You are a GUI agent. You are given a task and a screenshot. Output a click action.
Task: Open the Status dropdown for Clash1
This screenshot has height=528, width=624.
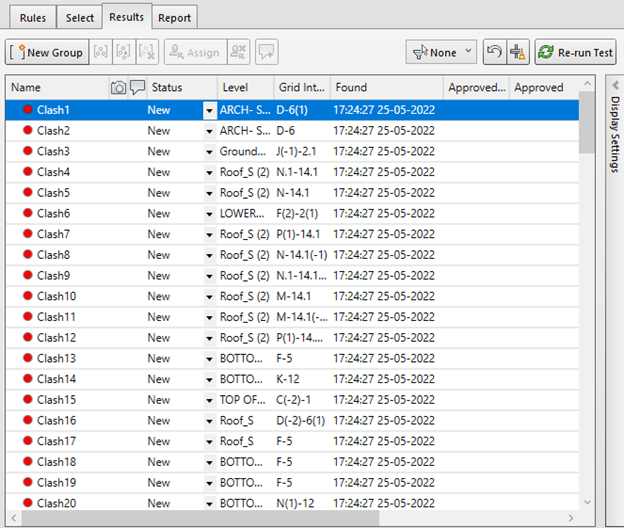(x=209, y=111)
